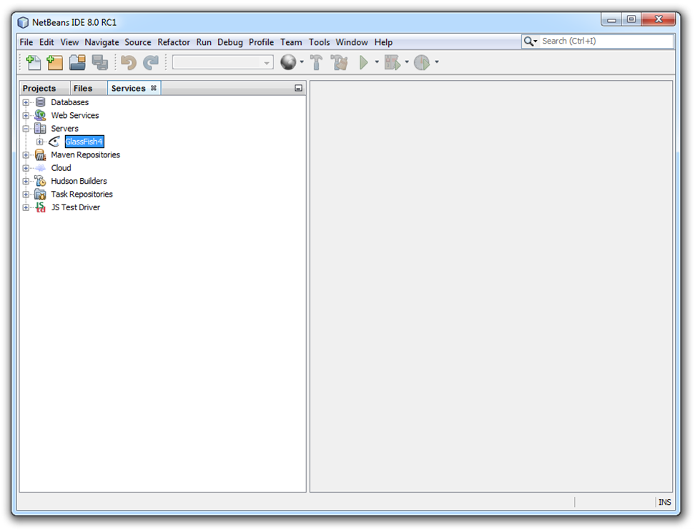The width and height of the screenshot is (700, 532).
Task: Select the Maven Repositories label
Action: (x=85, y=155)
